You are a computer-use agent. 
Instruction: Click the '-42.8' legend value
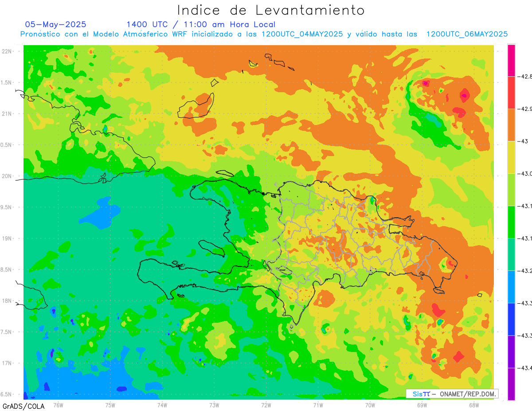(x=526, y=76)
